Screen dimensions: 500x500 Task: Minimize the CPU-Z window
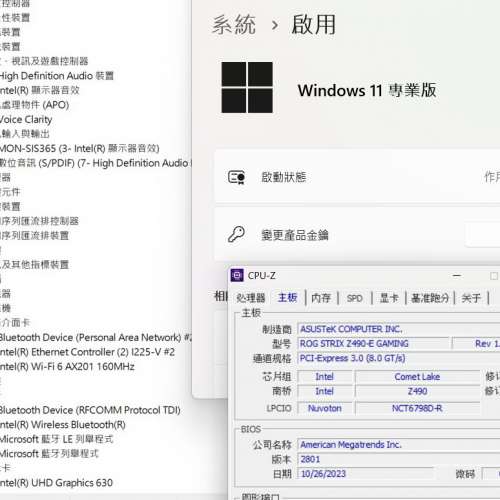[x=457, y=276]
